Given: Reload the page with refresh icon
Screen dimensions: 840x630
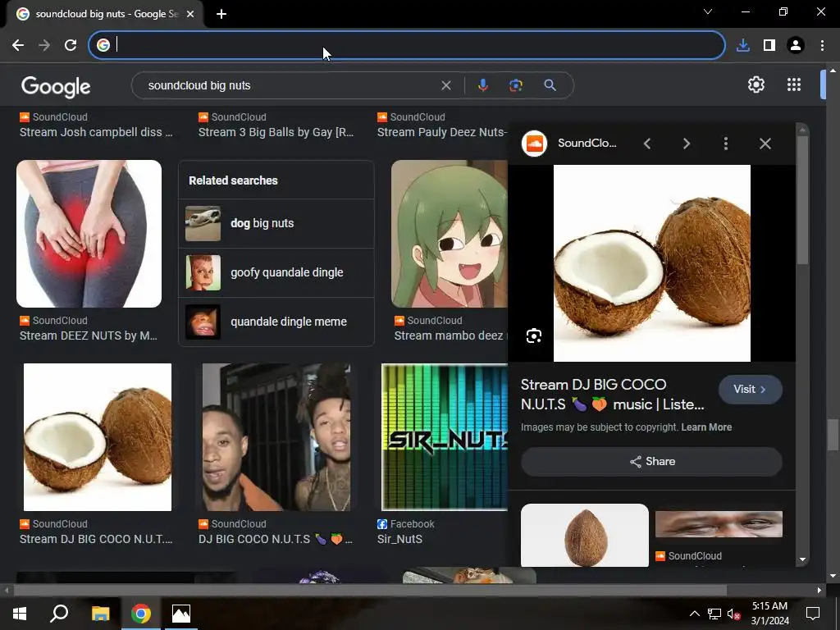Looking at the screenshot, I should tap(71, 45).
